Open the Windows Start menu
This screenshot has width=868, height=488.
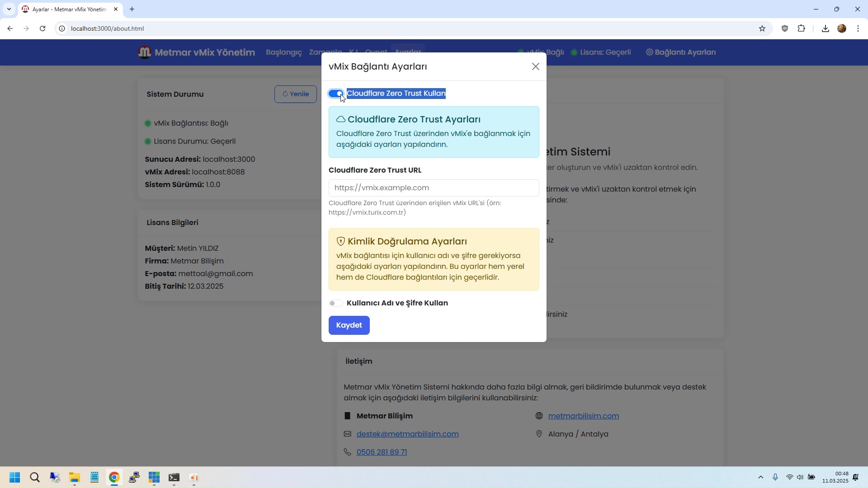pos(14,478)
